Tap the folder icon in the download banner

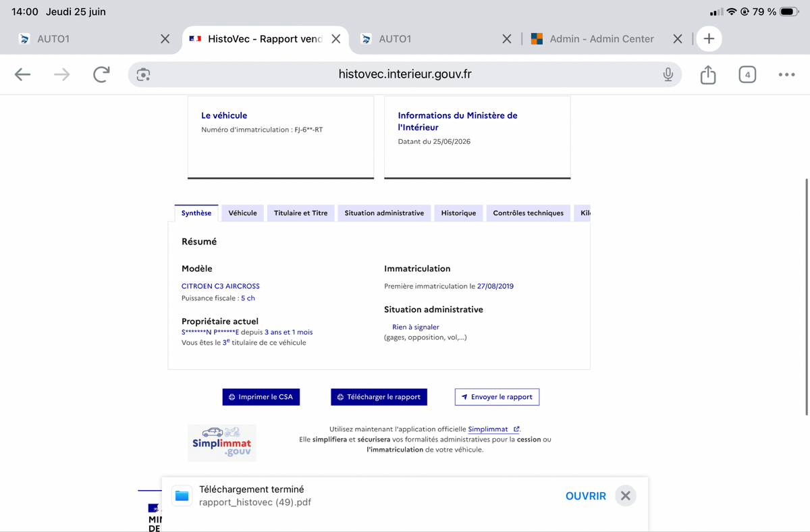pos(182,496)
